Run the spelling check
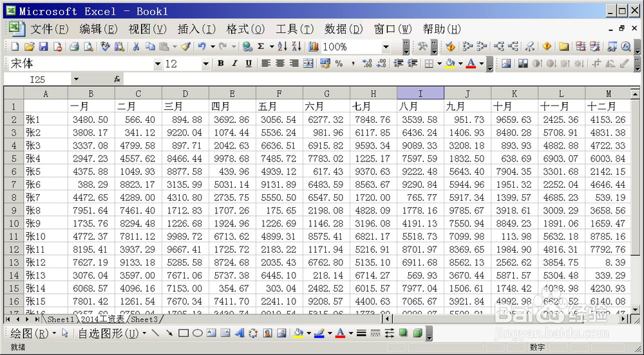Screen dimensions: 644x355 pyautogui.click(x=105, y=47)
